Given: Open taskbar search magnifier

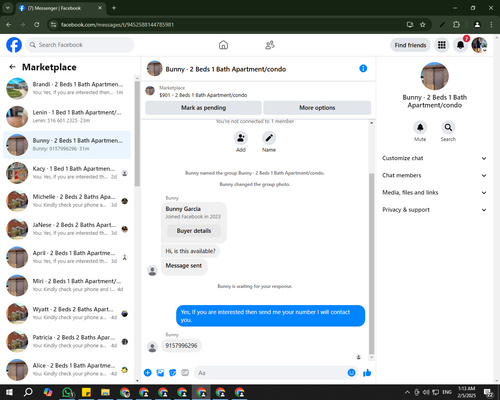Looking at the screenshot, I should pyautogui.click(x=28, y=392).
